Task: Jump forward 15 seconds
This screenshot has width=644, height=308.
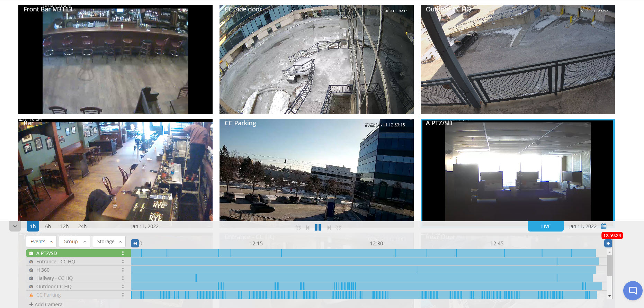Action: pos(338,227)
